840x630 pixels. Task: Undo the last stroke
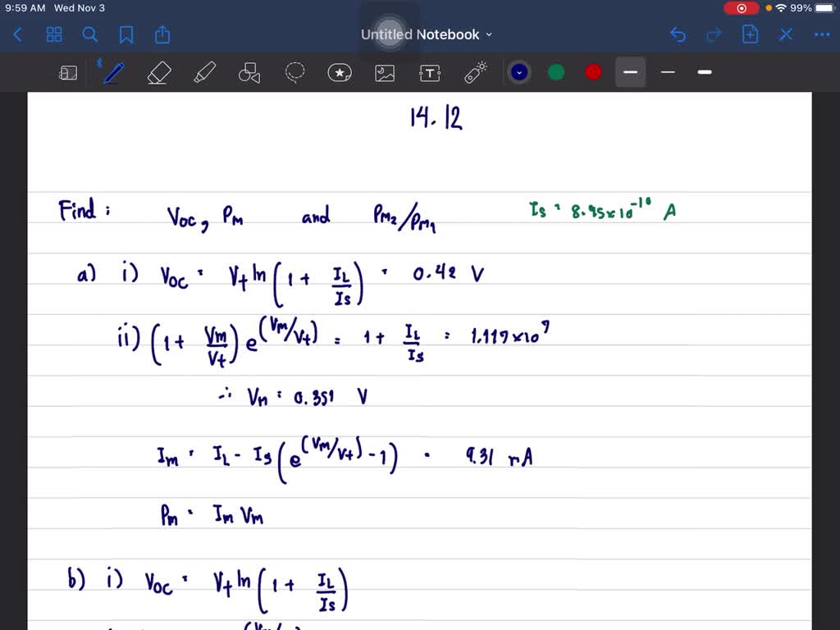point(678,34)
